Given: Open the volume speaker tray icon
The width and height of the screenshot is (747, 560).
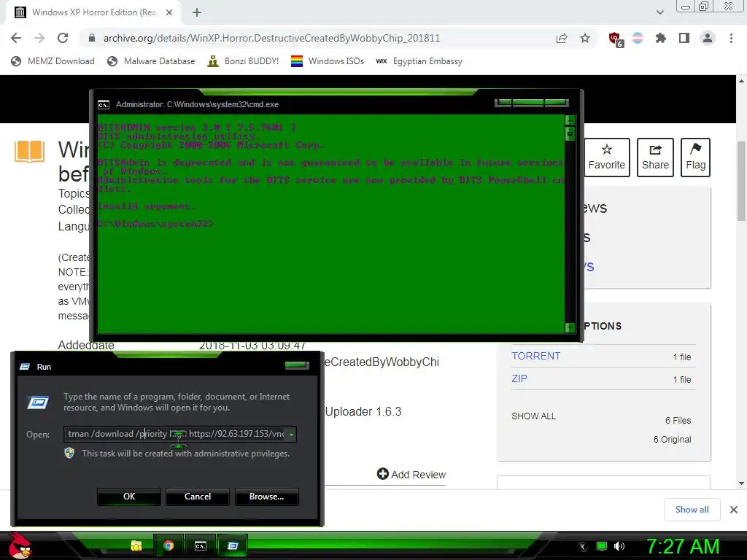Looking at the screenshot, I should (x=619, y=547).
